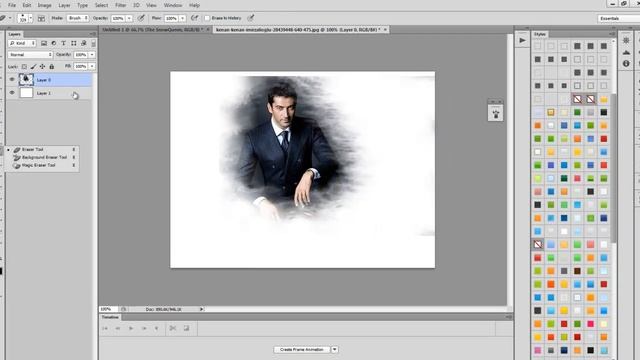Click the small floating panel's icon
Viewport: 640px width, 360px height.
(x=496, y=114)
